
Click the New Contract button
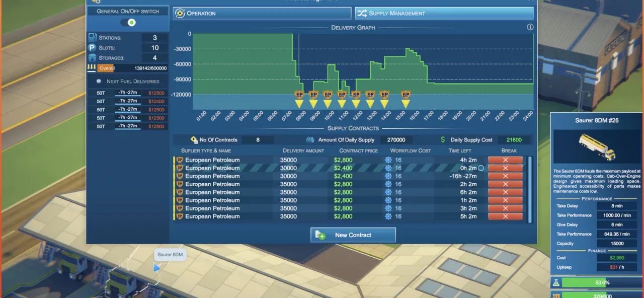(x=353, y=235)
